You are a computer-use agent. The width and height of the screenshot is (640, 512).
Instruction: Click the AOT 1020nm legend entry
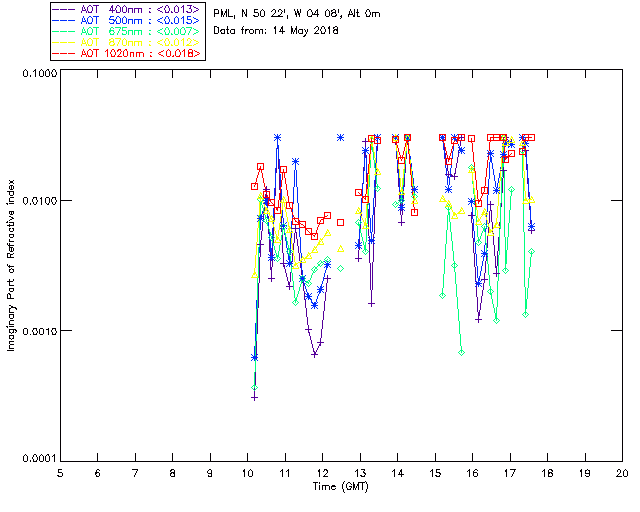coord(127,53)
